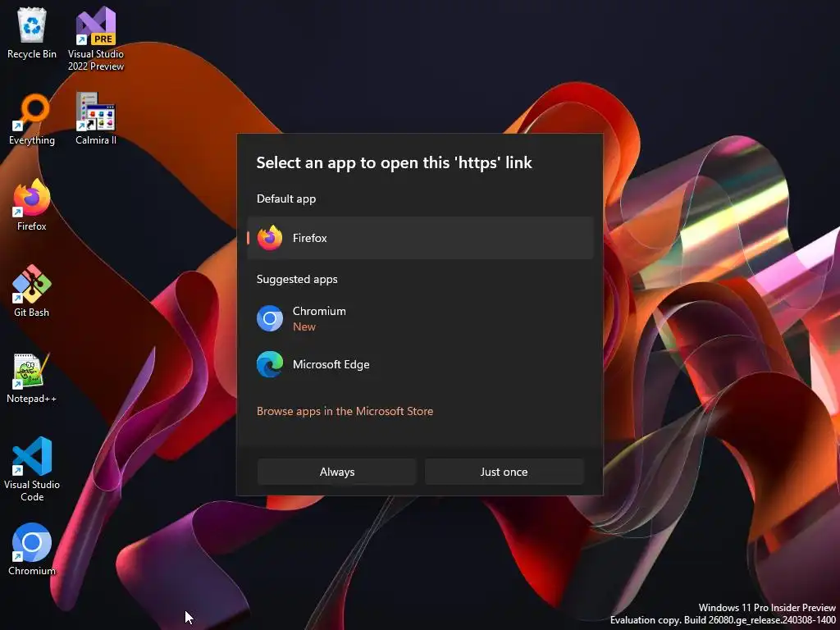
Task: Click the Just once button
Action: 504,472
